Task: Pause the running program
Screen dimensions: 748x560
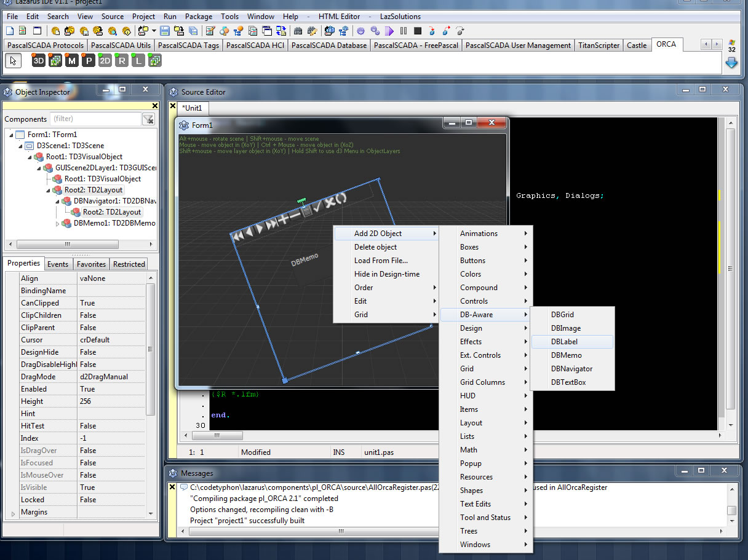Action: (x=404, y=31)
